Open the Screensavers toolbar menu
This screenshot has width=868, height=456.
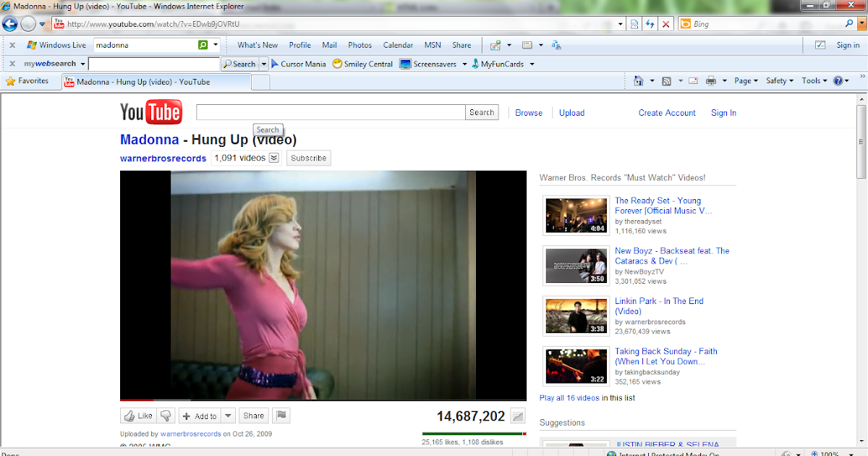[x=433, y=64]
